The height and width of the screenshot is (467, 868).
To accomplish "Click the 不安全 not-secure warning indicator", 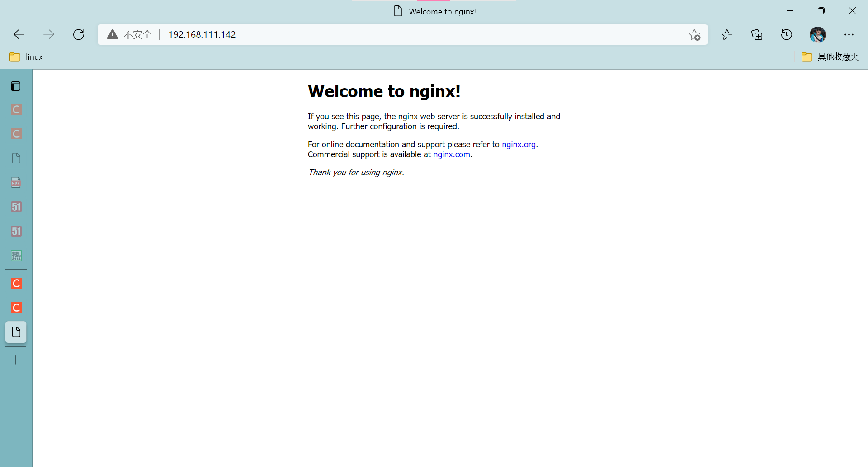I will pyautogui.click(x=130, y=35).
